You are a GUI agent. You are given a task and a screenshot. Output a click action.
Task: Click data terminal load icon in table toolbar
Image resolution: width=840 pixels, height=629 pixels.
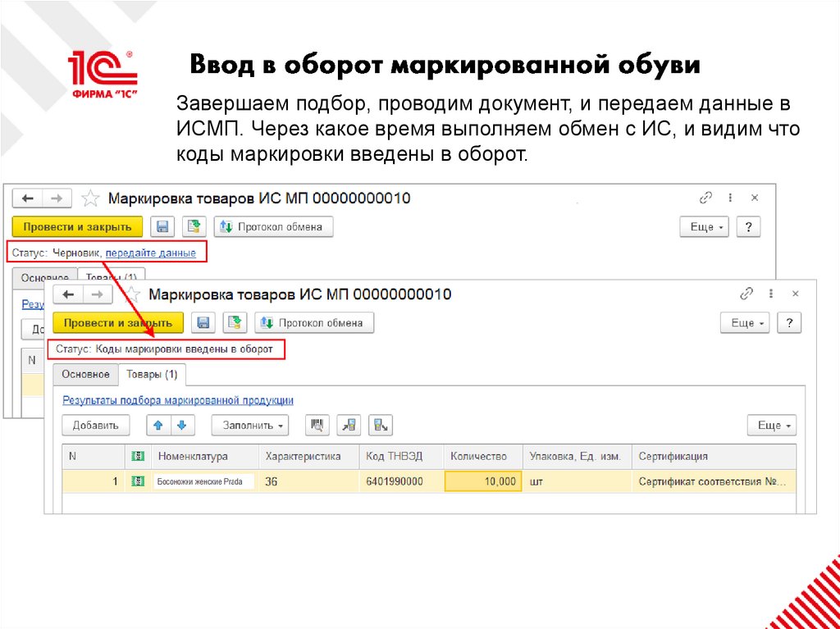point(349,426)
